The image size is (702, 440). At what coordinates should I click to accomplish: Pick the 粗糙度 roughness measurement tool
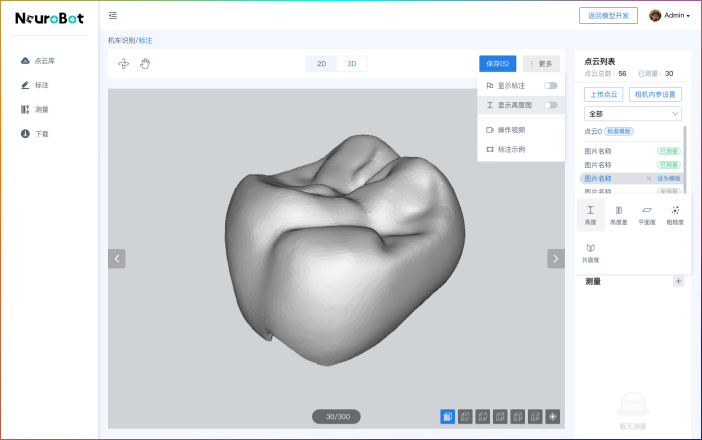[x=675, y=213]
